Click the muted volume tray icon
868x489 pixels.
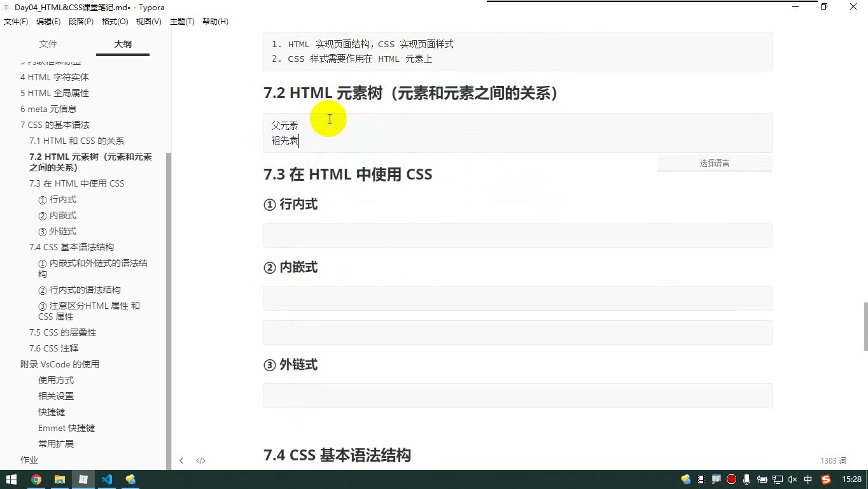(792, 479)
